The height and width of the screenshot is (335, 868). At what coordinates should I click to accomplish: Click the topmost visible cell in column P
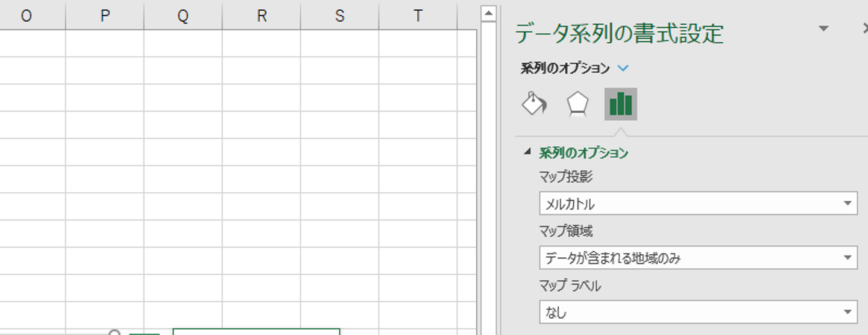pyautogui.click(x=105, y=43)
